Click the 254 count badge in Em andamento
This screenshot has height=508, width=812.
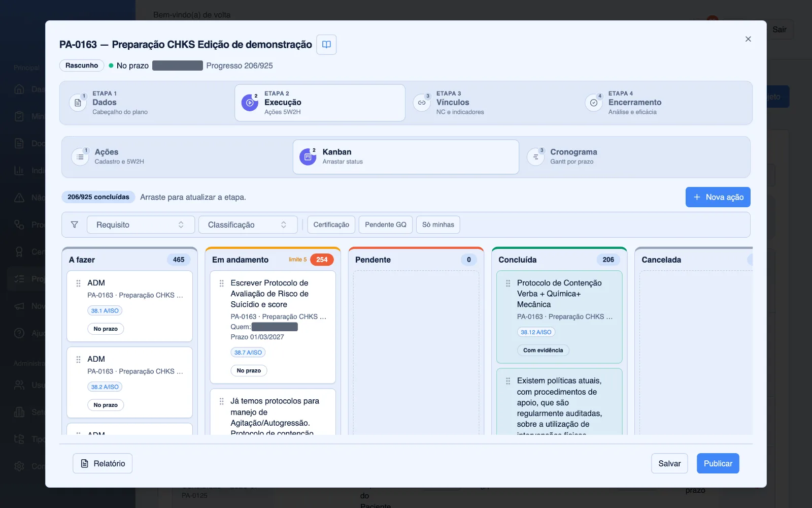pyautogui.click(x=322, y=260)
